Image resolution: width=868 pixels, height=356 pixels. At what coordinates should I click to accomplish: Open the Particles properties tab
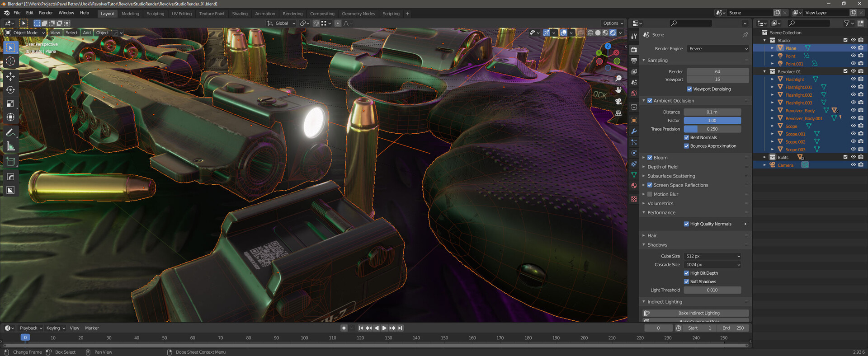[x=634, y=142]
